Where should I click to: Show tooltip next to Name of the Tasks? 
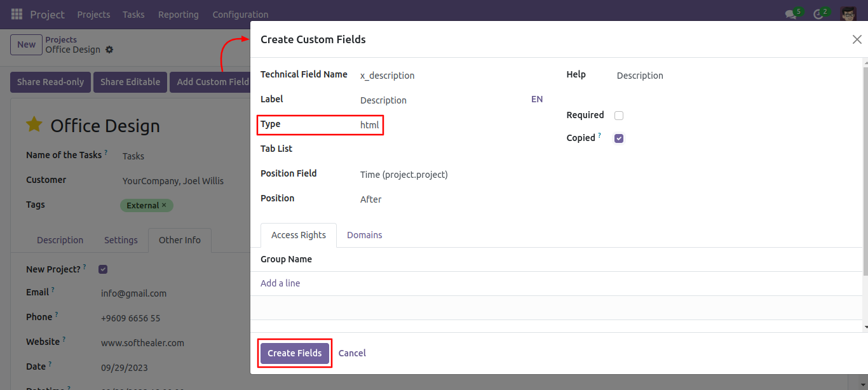(106, 152)
